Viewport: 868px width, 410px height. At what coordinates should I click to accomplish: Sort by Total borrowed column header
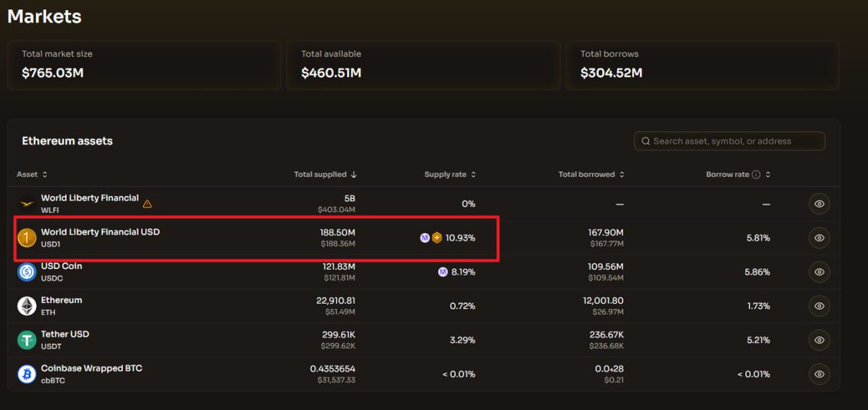pos(591,174)
